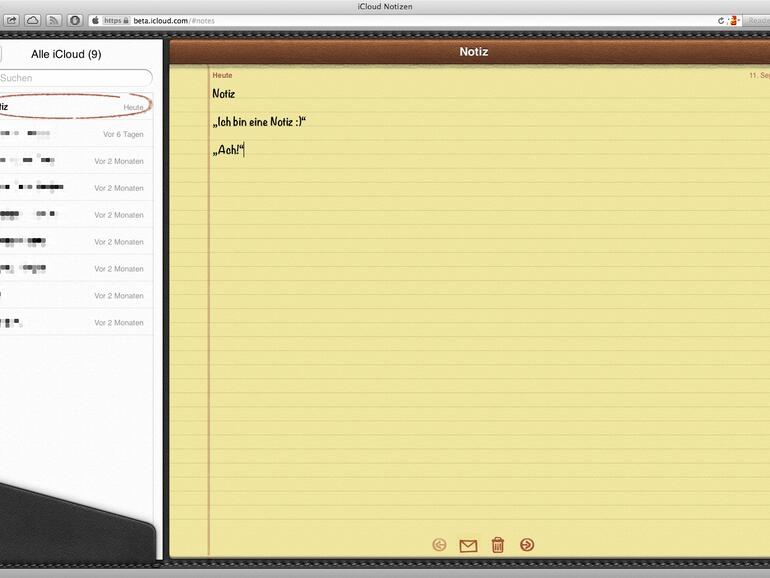Go to next note with right arrow
This screenshot has height=578, width=770.
[x=527, y=545]
